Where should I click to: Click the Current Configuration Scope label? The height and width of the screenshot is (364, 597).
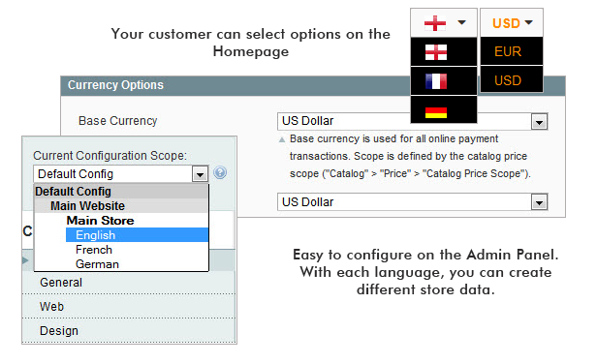[x=110, y=156]
